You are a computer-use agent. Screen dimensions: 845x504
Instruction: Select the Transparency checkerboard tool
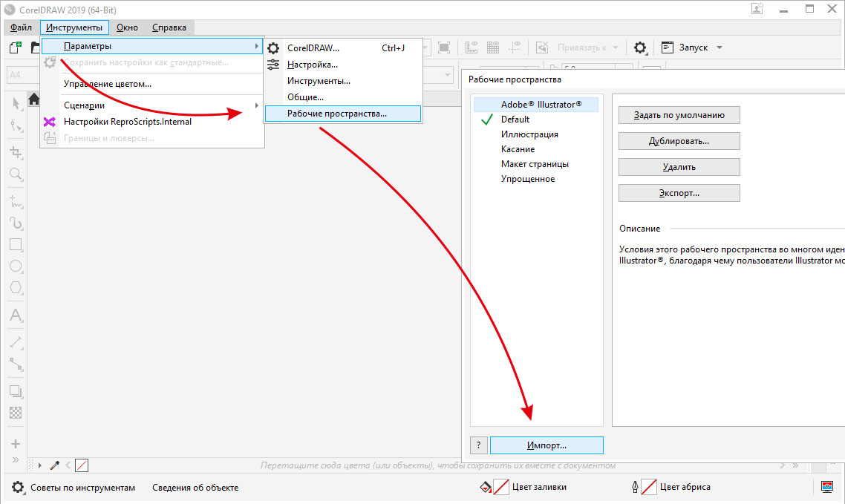[x=16, y=413]
